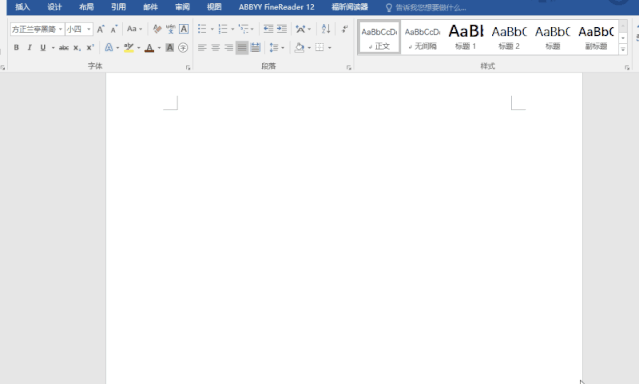
Task: Apply the 标题 style between 标题 2 and 副标题
Action: 553,38
